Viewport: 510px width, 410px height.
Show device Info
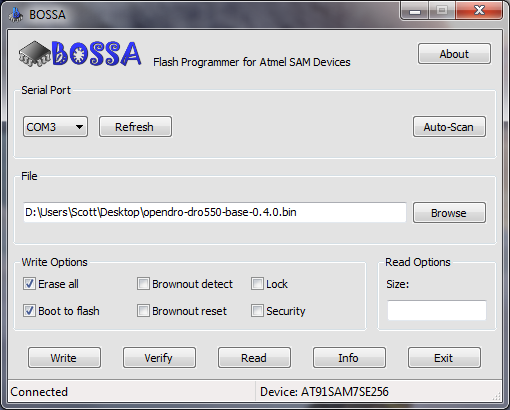coord(349,358)
